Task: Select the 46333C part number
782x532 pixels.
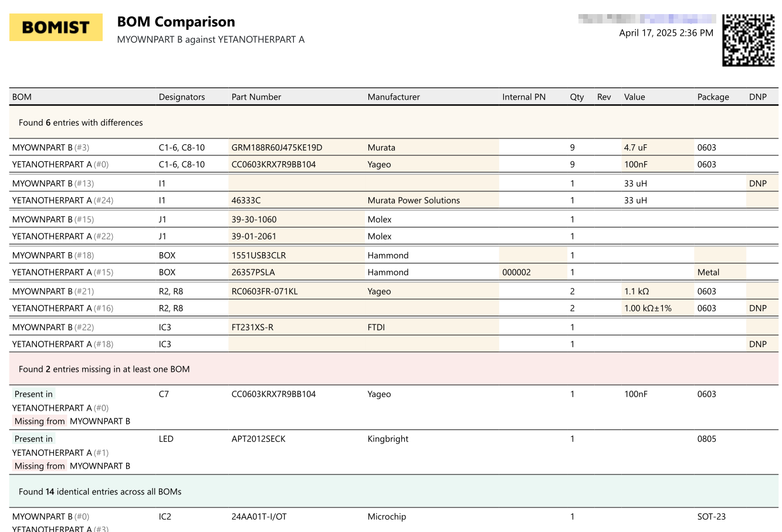Action: 246,201
